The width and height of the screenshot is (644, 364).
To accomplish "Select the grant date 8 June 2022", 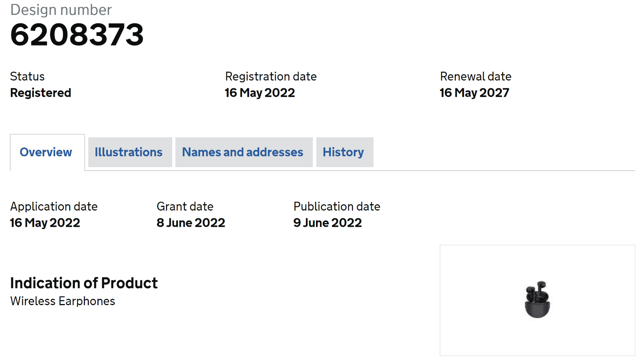I will 191,223.
